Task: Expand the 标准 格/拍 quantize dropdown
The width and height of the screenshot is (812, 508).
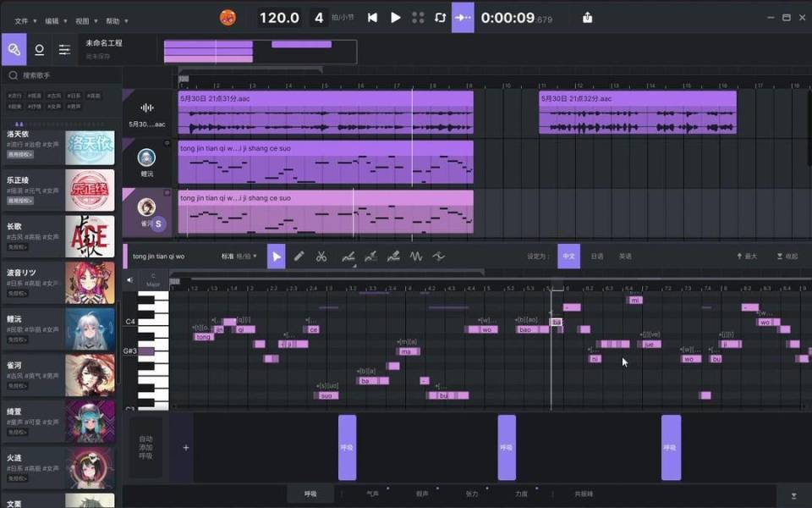Action: 239,256
